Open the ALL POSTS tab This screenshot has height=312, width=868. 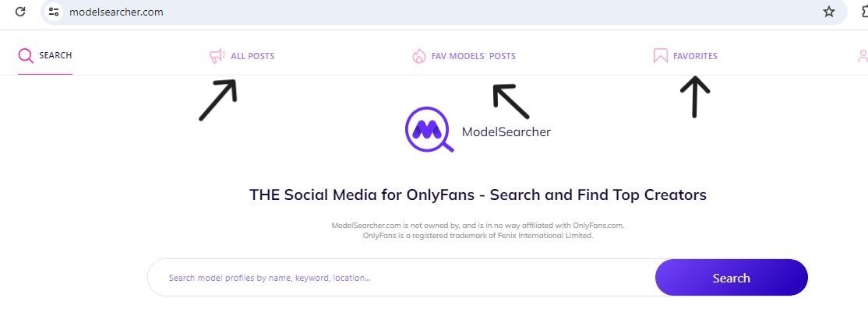point(252,56)
